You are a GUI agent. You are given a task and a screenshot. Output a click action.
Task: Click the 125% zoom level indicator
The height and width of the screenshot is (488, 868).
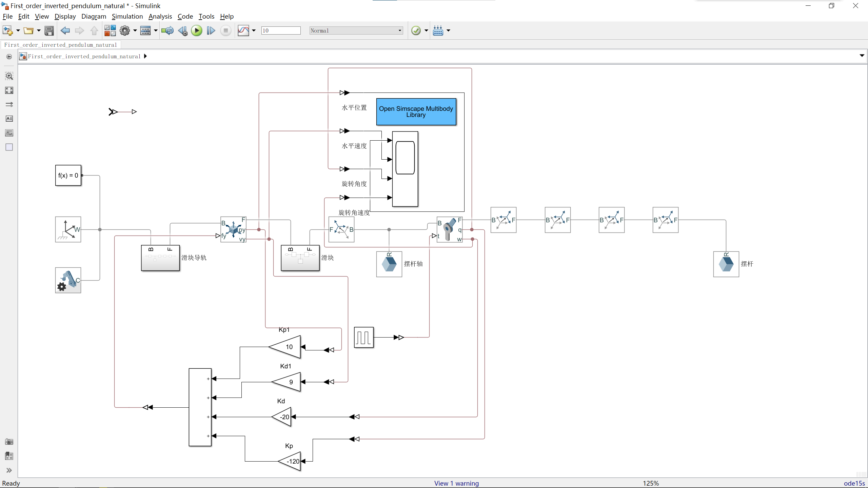point(651,483)
